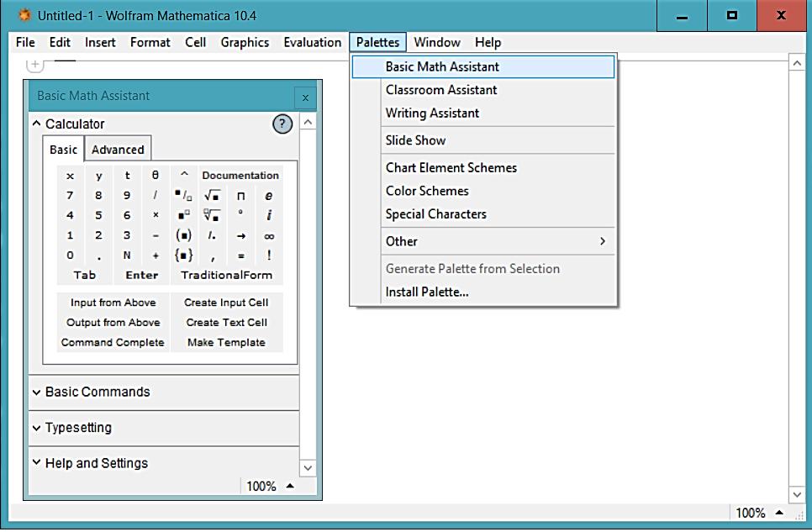
Task: Click the decimal point calculator key
Action: [98, 255]
